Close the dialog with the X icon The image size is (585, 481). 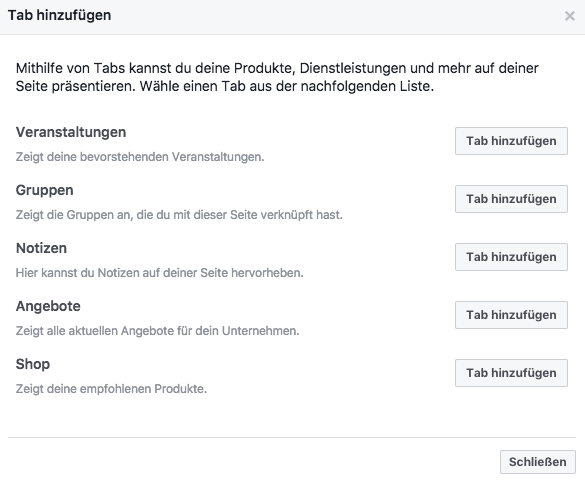(569, 16)
